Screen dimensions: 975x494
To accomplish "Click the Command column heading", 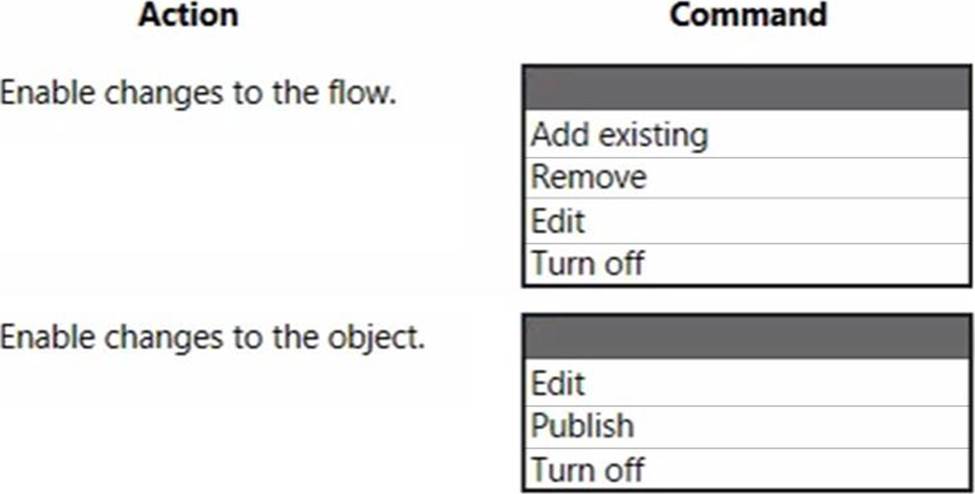I will [748, 15].
